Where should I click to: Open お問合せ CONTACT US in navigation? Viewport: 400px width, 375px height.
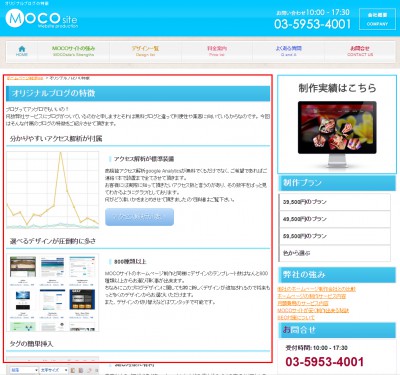coord(360,51)
